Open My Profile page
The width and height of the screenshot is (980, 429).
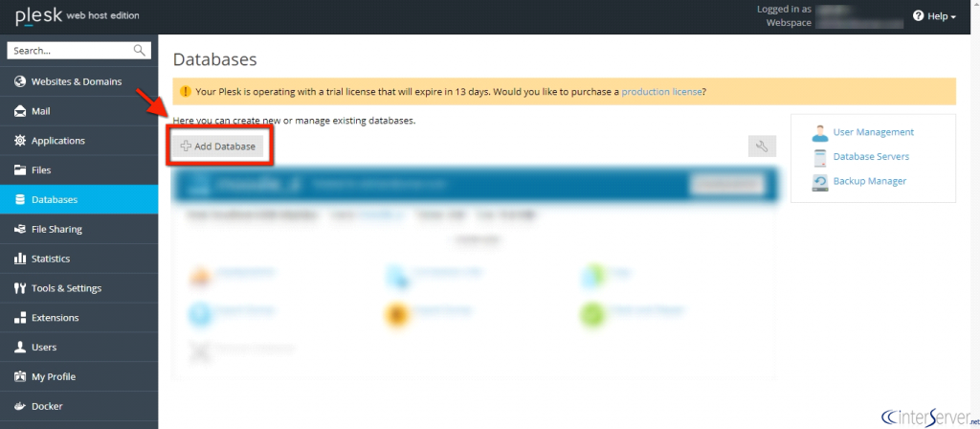(78, 376)
